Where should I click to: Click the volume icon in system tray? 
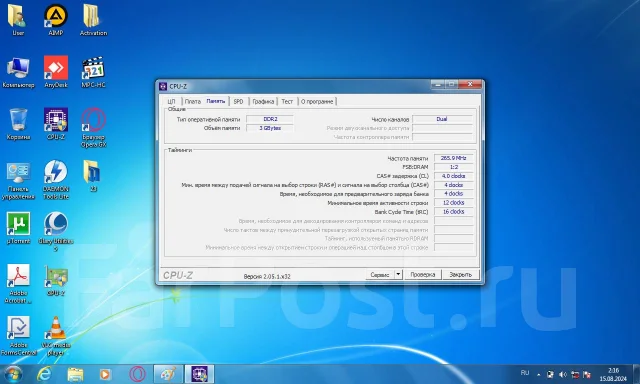pyautogui.click(x=562, y=374)
